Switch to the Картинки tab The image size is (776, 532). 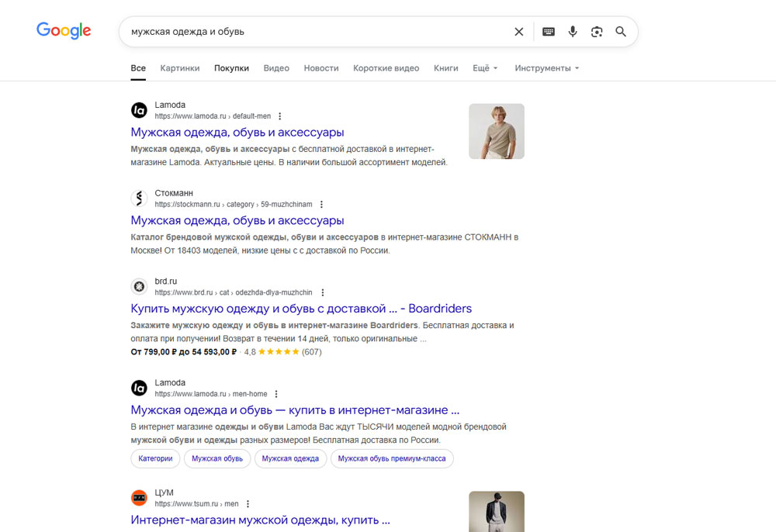point(180,68)
